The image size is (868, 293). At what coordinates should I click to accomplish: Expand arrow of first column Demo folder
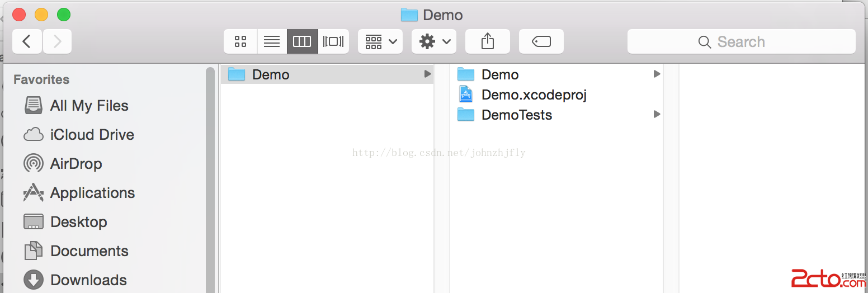click(x=427, y=74)
